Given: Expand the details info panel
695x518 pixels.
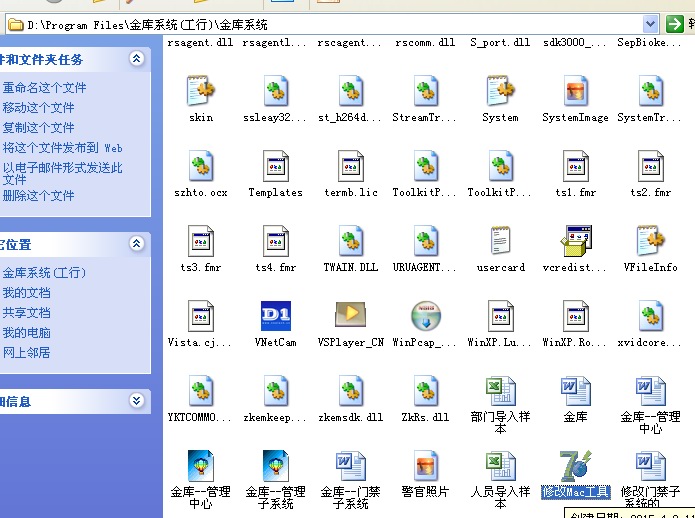Looking at the screenshot, I should click(137, 401).
